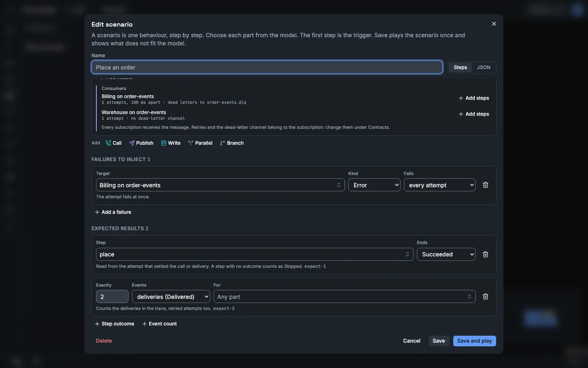Open the For dropdown 'Any part'
The height and width of the screenshot is (368, 588).
[345, 296]
